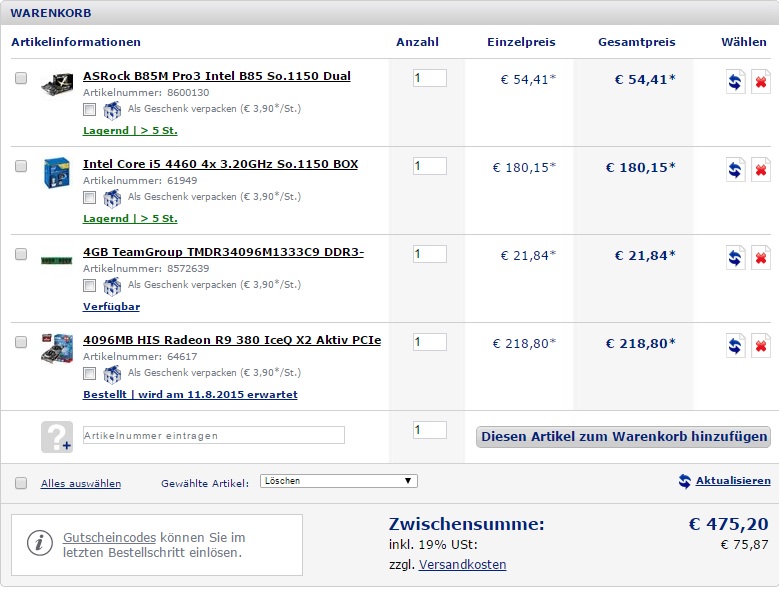Click Artikelnummer: 61949 text
This screenshot has height=590, width=779.
coord(140,180)
